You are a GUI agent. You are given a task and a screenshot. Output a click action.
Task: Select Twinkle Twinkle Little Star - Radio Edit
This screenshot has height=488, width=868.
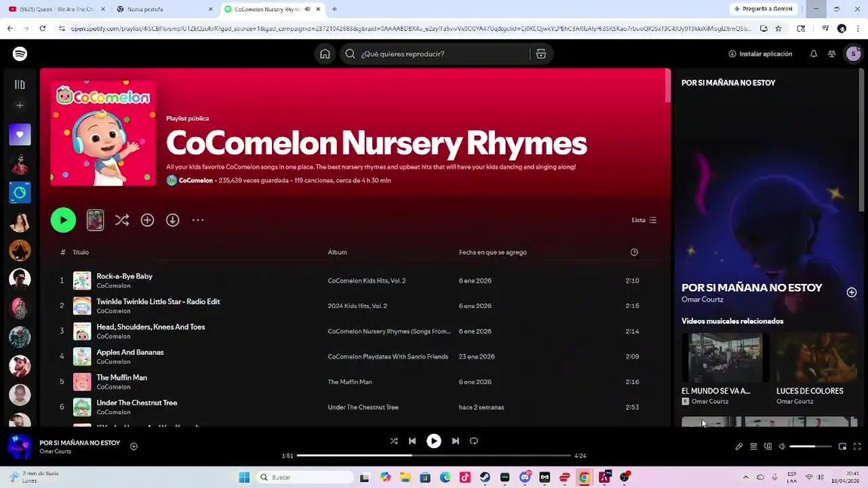click(x=158, y=301)
